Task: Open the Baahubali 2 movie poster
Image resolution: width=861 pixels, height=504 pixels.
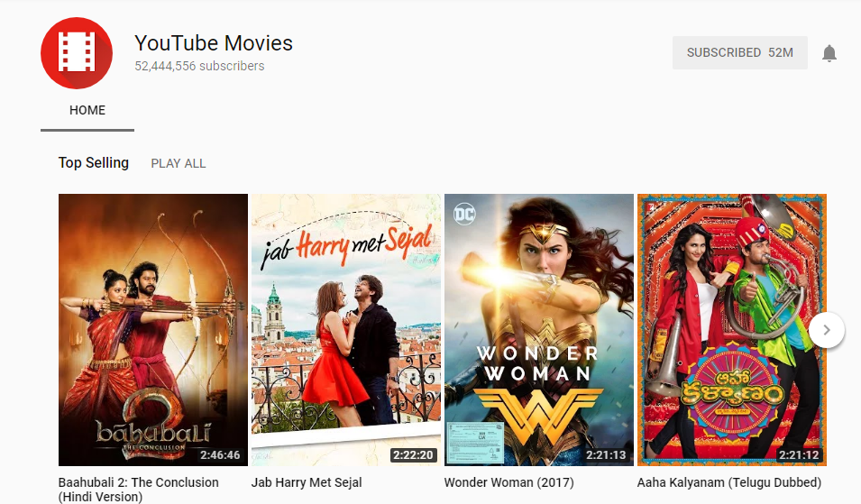Action: pos(153,329)
